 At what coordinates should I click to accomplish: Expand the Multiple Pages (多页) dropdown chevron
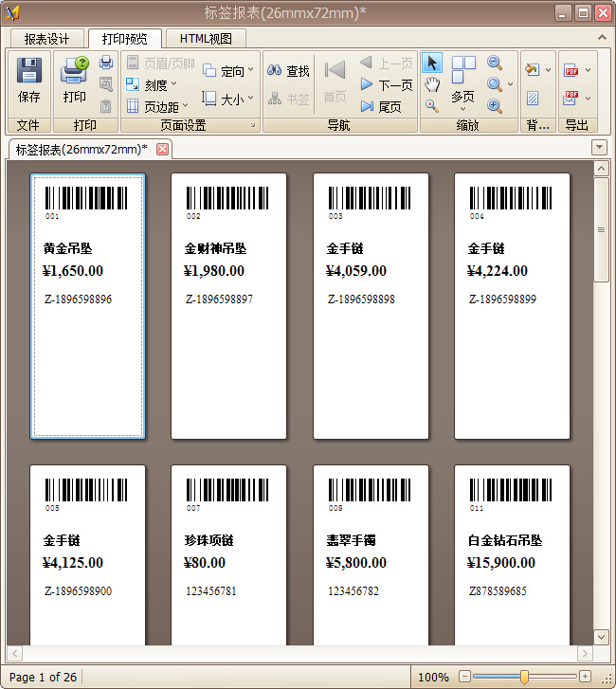[x=463, y=109]
